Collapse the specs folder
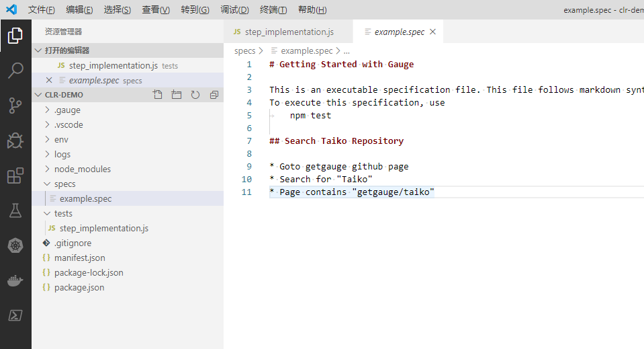The height and width of the screenshot is (349, 644). tap(64, 184)
